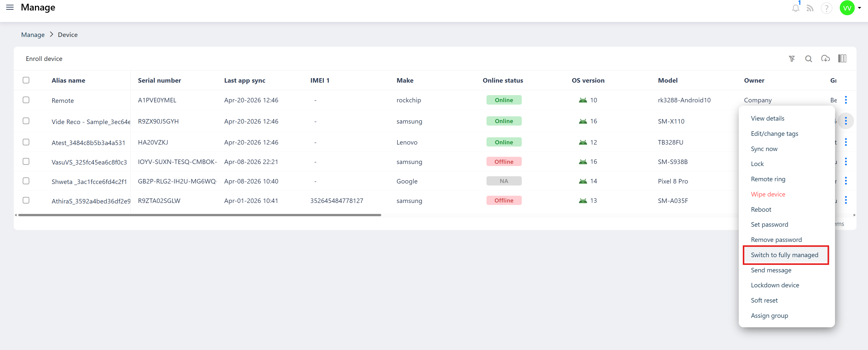The image size is (868, 350).
Task: Go to Manage in the breadcrumb
Action: (x=33, y=35)
